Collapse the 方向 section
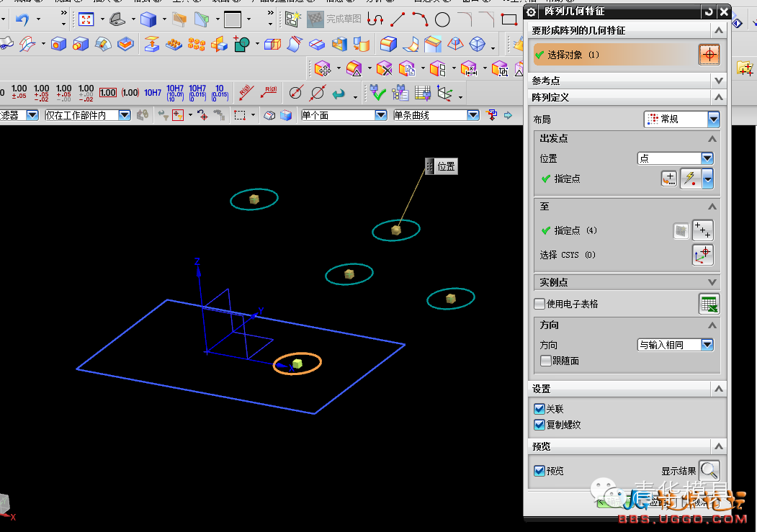The image size is (757, 532). [x=712, y=325]
